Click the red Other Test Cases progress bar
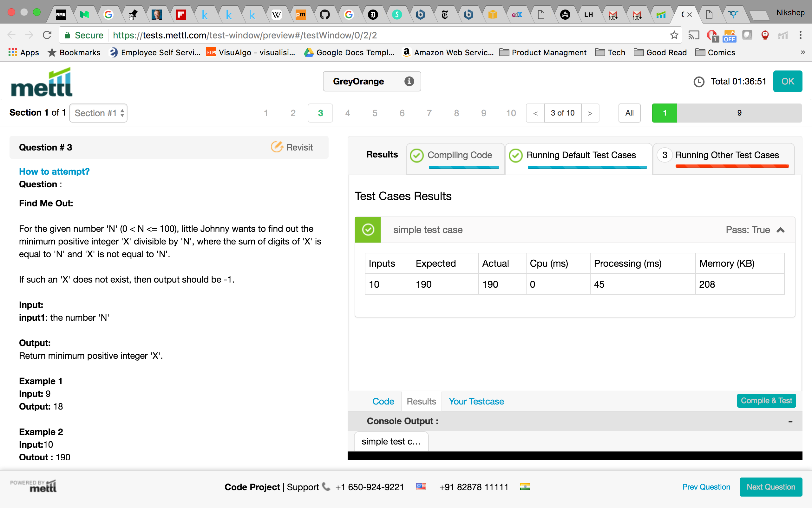 tap(732, 166)
